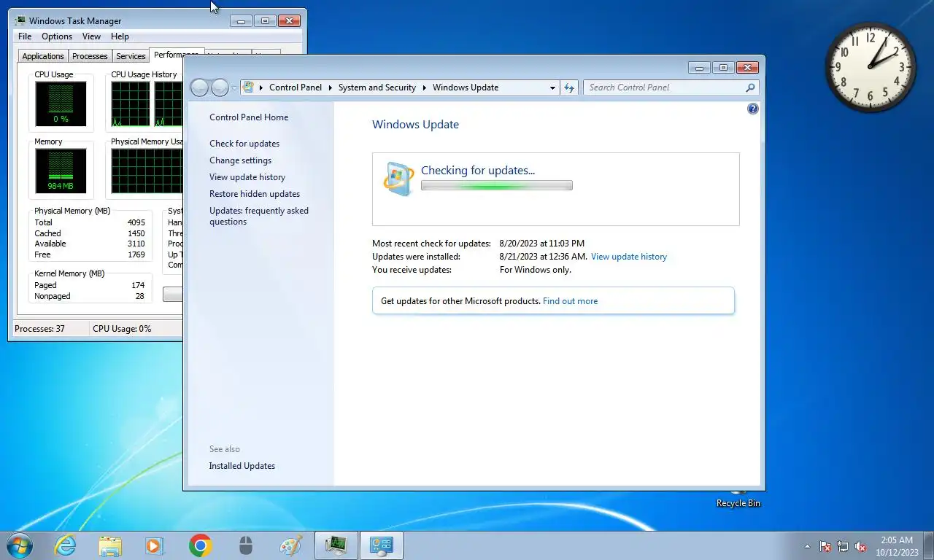The width and height of the screenshot is (934, 560).
Task: Open Updates: frequently asked questions link
Action: pyautogui.click(x=259, y=216)
